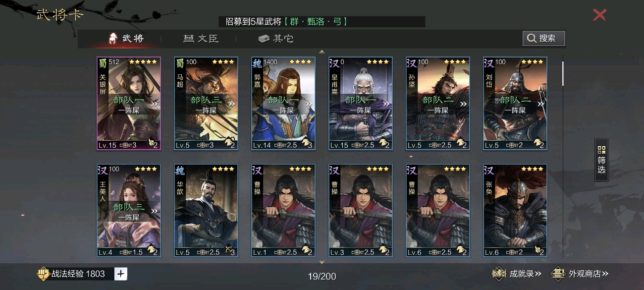Open the 外观商店 appearance shop
Screen dimensions: 644x290
coord(580,274)
